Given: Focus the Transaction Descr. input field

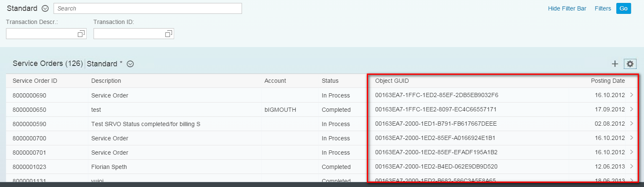Looking at the screenshot, I should (41, 34).
